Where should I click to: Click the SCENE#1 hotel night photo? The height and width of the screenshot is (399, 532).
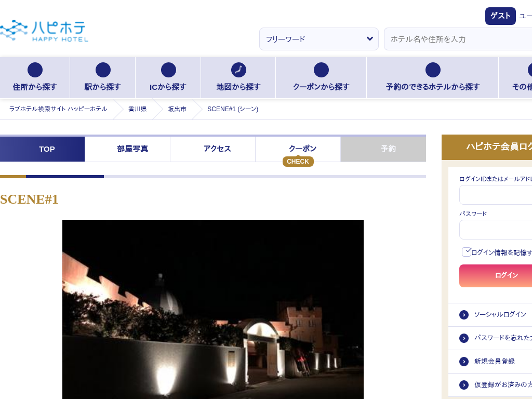pyautogui.click(x=213, y=309)
